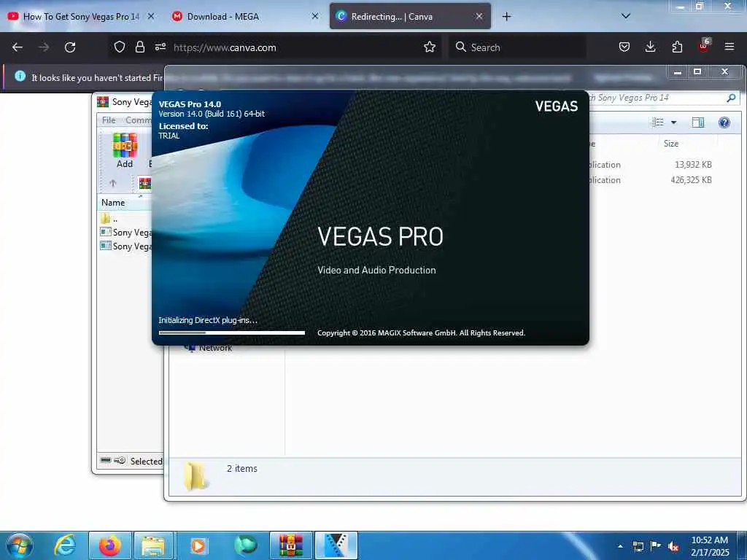The image size is (747, 560).
Task: Select the second Sony Vegas file in WinRAR
Action: coord(125,246)
